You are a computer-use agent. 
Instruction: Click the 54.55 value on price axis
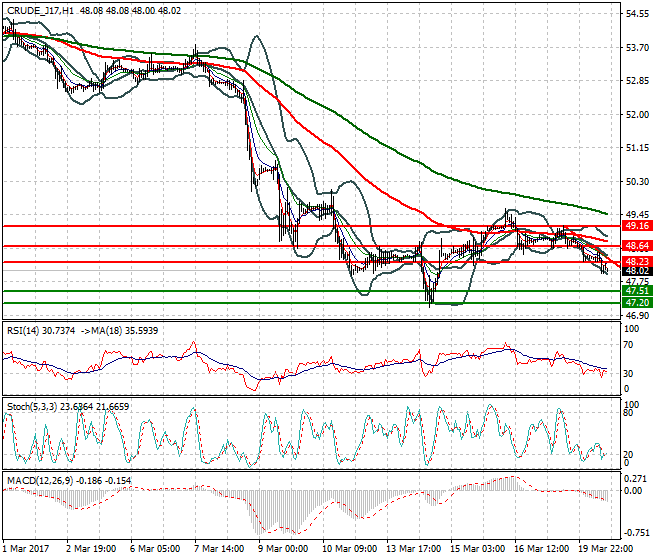[637, 14]
